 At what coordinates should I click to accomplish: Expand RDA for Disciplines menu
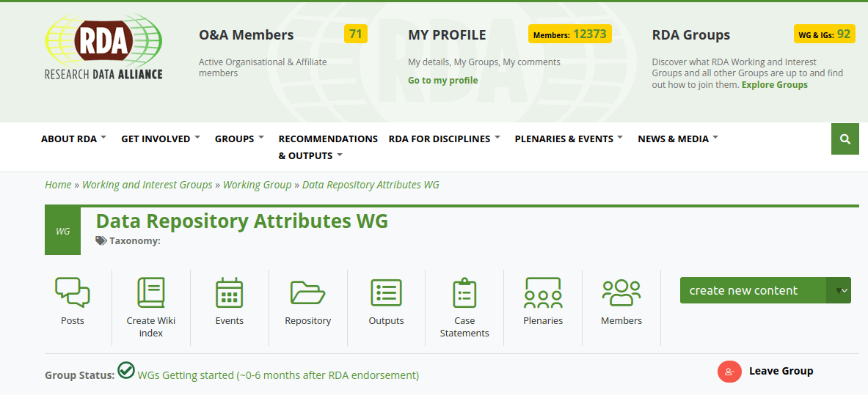[x=445, y=139]
